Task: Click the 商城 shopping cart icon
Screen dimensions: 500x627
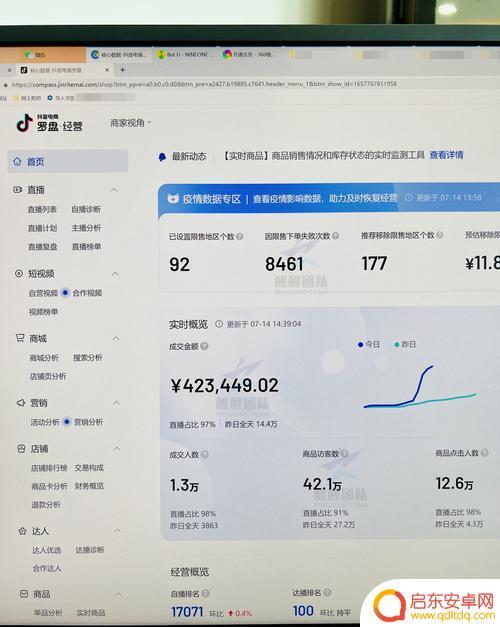Action: [20, 338]
